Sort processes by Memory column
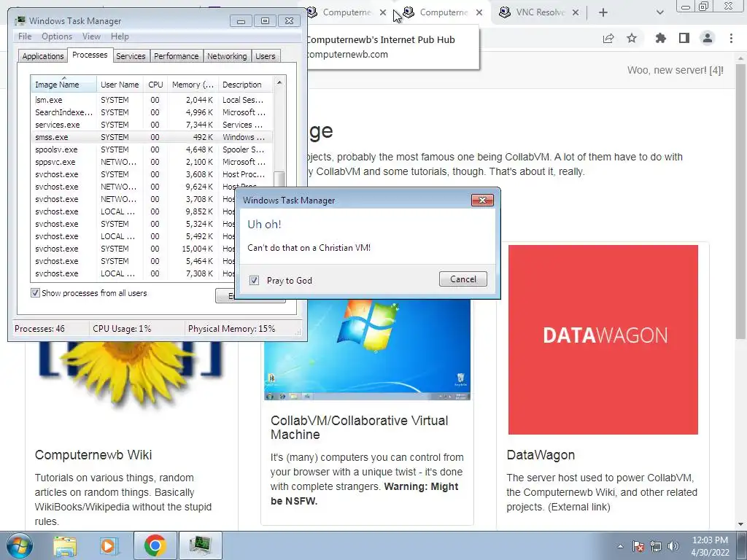This screenshot has height=560, width=747. [x=193, y=85]
